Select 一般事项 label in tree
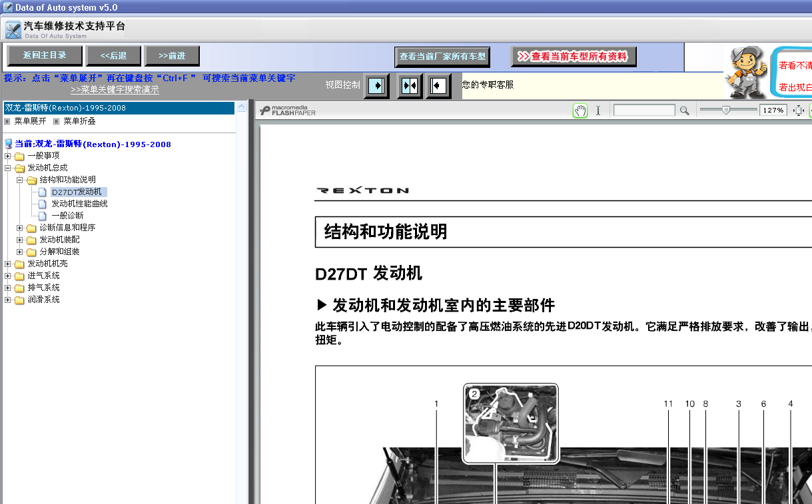Screen dimensions: 812x504 [43, 156]
